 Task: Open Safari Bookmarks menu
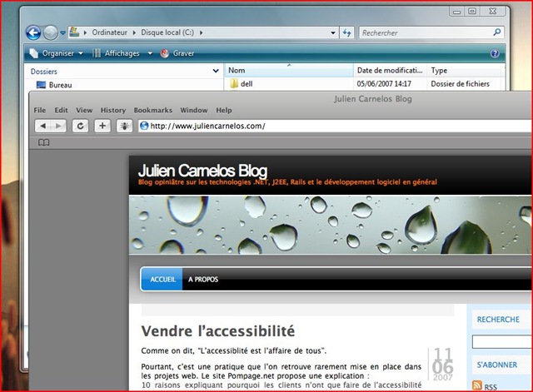153,110
